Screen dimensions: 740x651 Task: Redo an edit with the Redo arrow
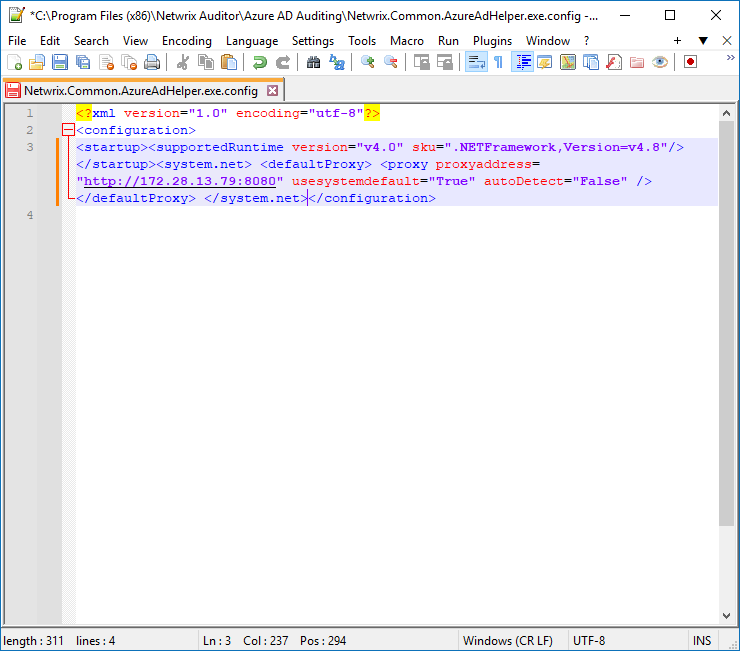pos(283,62)
